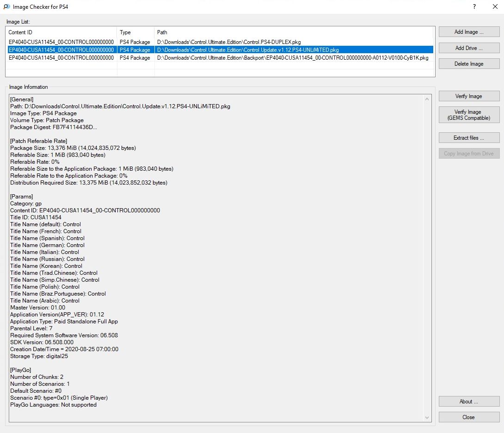Click the Add Image button
This screenshot has height=433, width=504.
click(x=469, y=32)
